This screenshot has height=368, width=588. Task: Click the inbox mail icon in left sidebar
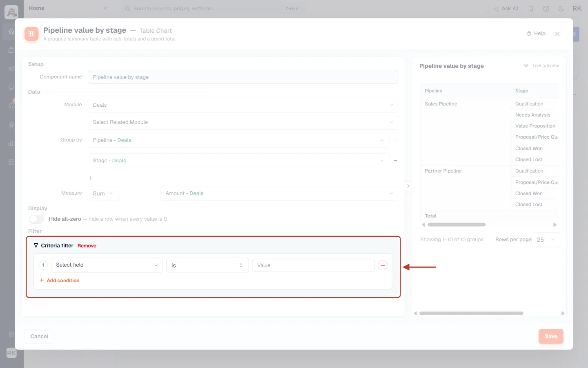(x=11, y=87)
